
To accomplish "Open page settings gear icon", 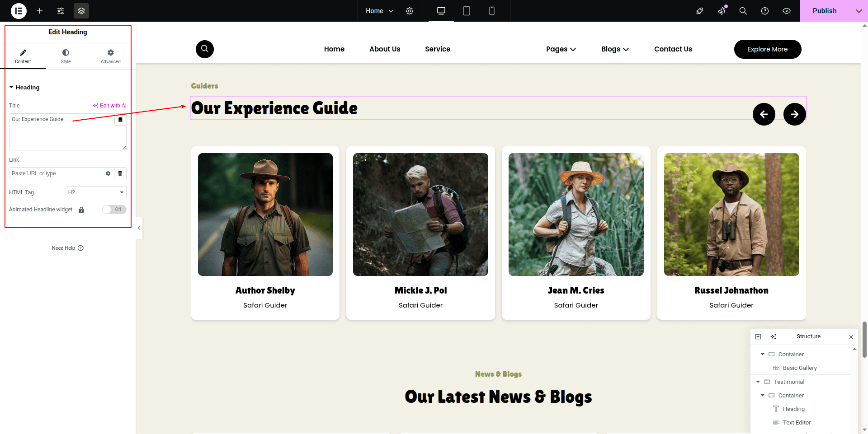I will pos(410,11).
